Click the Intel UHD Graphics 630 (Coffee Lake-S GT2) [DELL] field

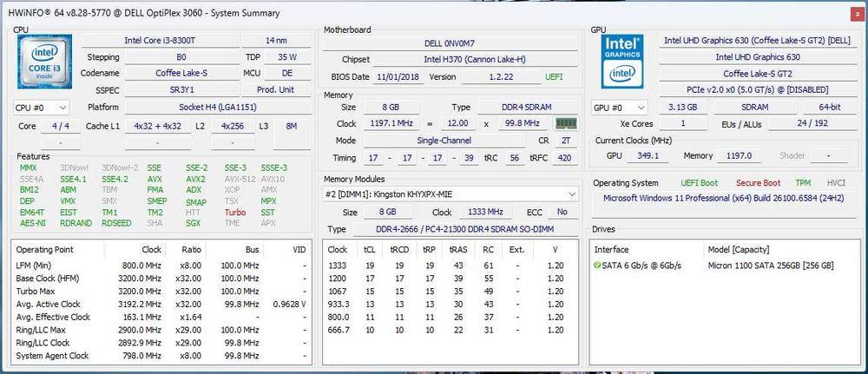[x=757, y=41]
